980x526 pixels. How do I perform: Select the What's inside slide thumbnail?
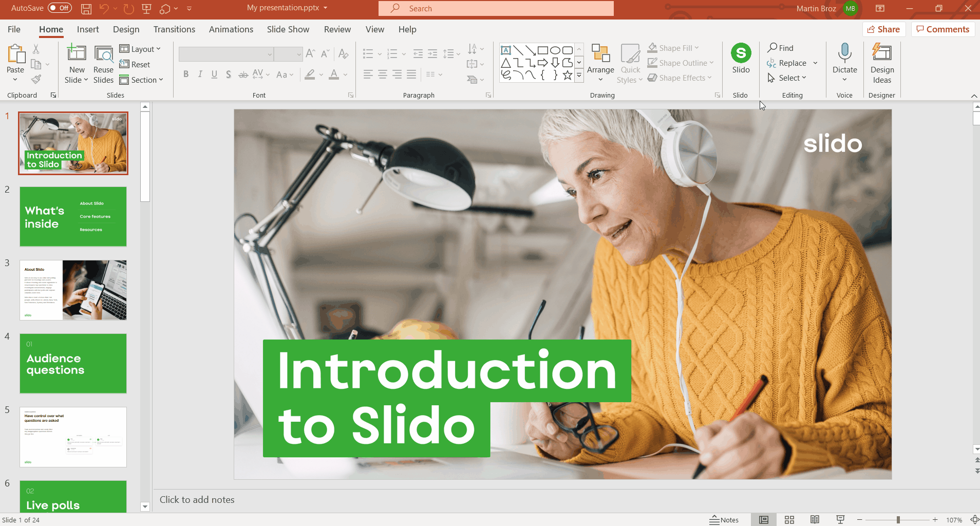click(73, 216)
